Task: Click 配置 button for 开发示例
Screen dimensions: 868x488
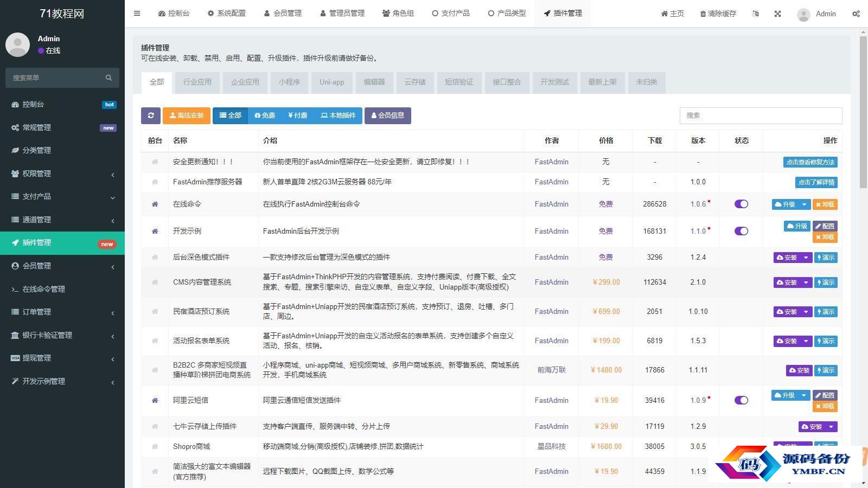Action: 825,226
